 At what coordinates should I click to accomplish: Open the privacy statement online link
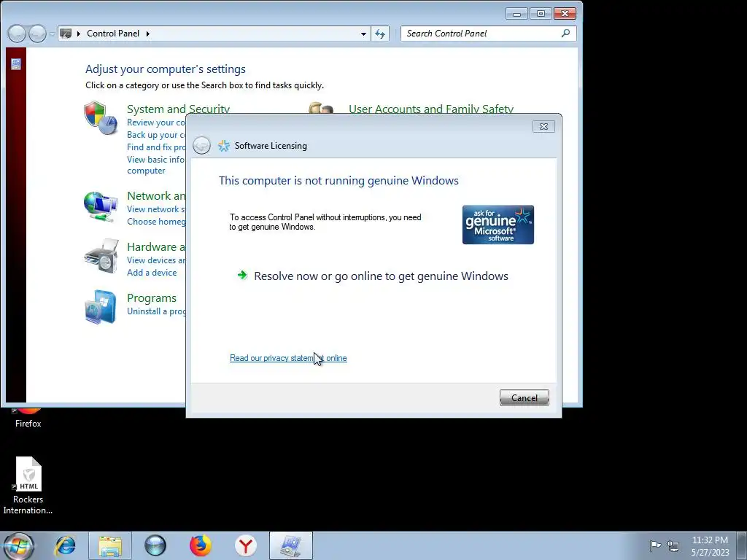tap(288, 358)
